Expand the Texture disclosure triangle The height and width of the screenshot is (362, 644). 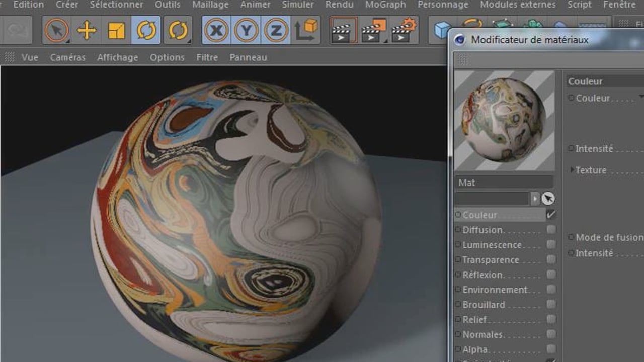572,170
